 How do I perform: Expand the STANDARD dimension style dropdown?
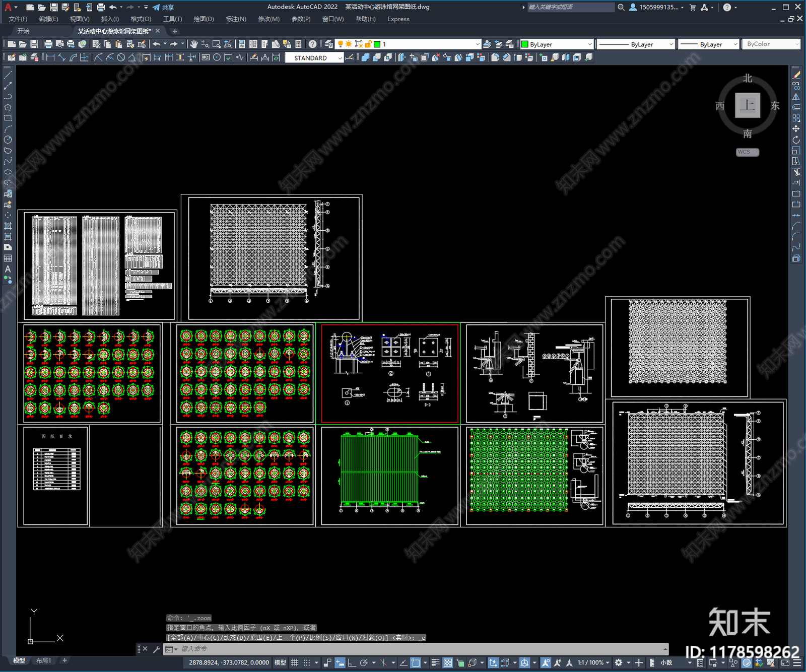point(340,58)
